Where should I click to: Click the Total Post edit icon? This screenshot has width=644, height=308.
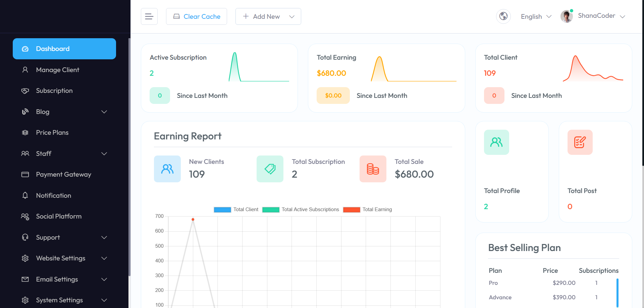tap(580, 142)
